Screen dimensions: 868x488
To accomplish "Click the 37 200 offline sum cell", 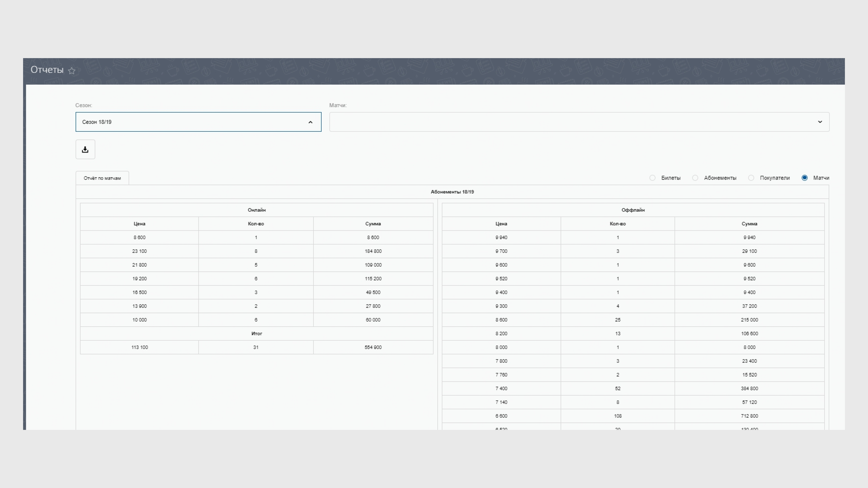I will (749, 306).
